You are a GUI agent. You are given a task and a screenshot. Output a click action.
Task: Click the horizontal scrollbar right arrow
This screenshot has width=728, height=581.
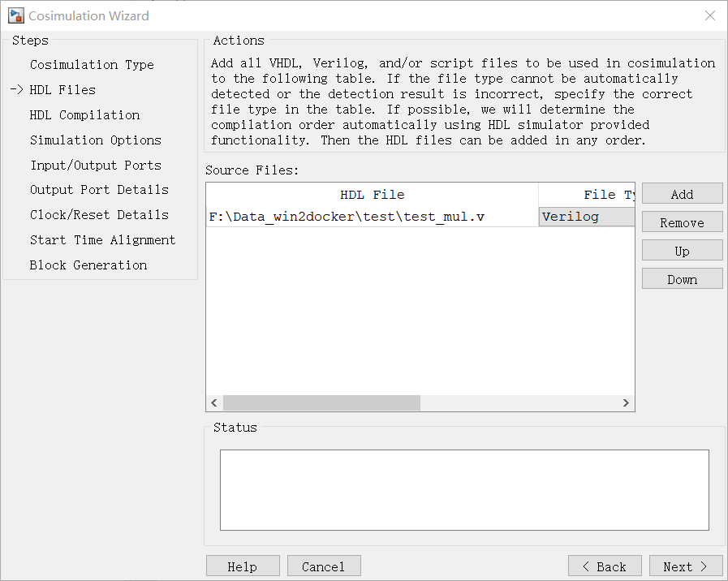point(626,402)
